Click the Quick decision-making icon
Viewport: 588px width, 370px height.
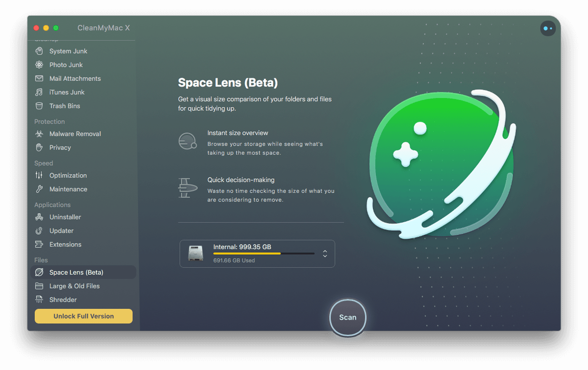187,188
